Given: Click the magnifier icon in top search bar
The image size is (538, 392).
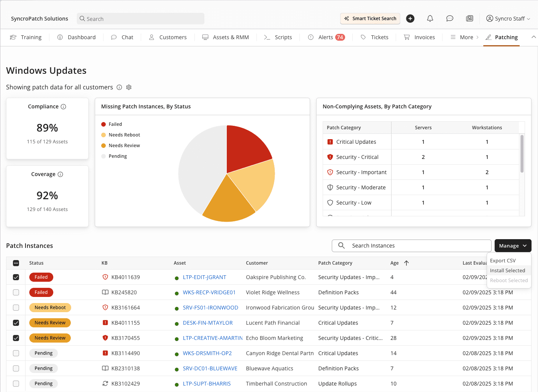Looking at the screenshot, I should click(82, 19).
